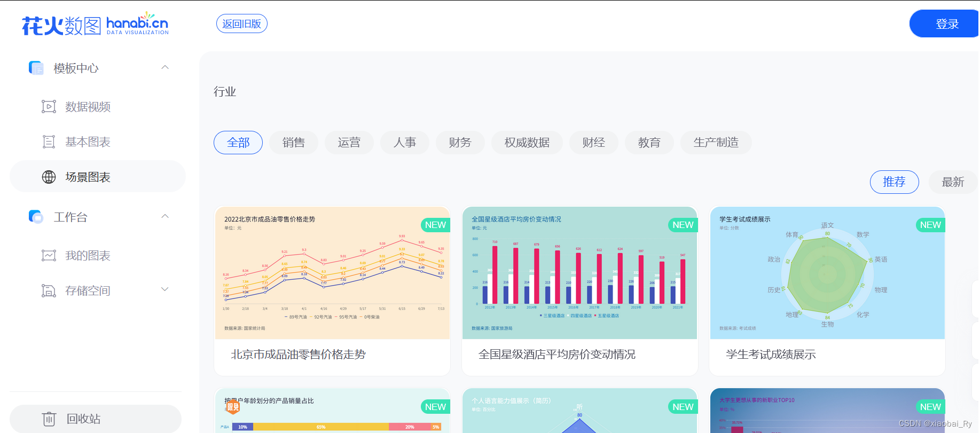This screenshot has height=433, width=980.
Task: Click the 数据视频 video icon
Action: [x=49, y=107]
